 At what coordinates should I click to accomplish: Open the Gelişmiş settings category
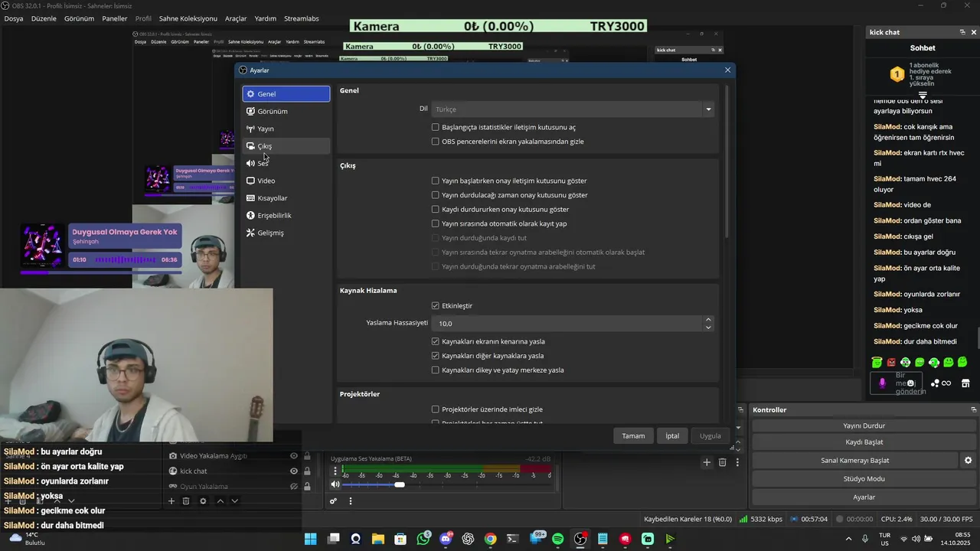click(286, 233)
